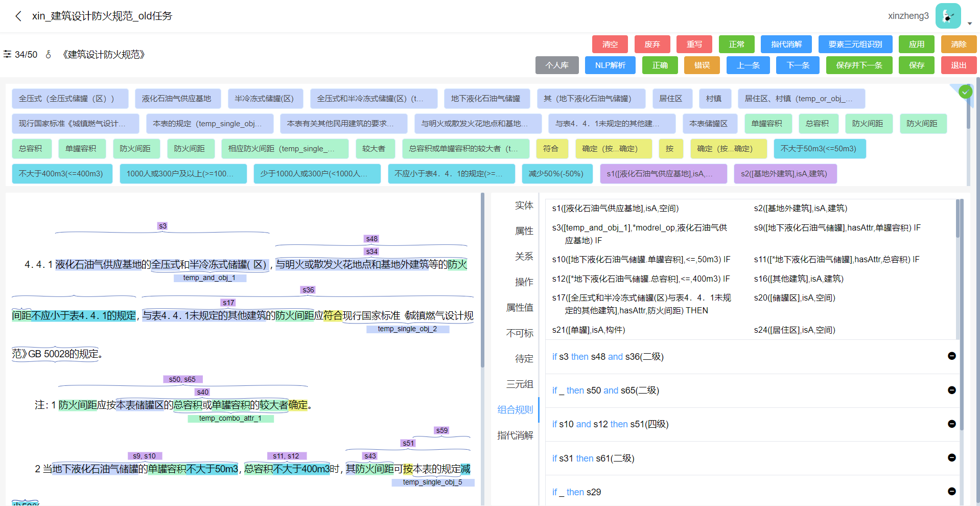
Task: Select the 指代消解 sidebar tab
Action: pyautogui.click(x=515, y=435)
